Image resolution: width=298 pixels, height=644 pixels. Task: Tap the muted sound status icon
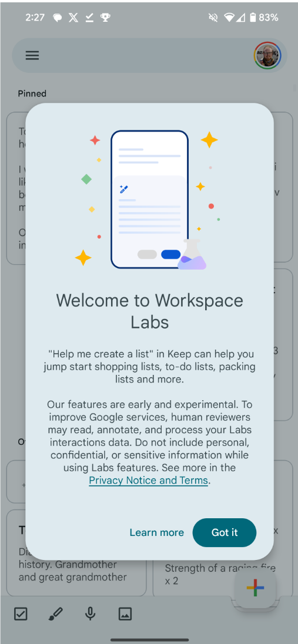[213, 18]
